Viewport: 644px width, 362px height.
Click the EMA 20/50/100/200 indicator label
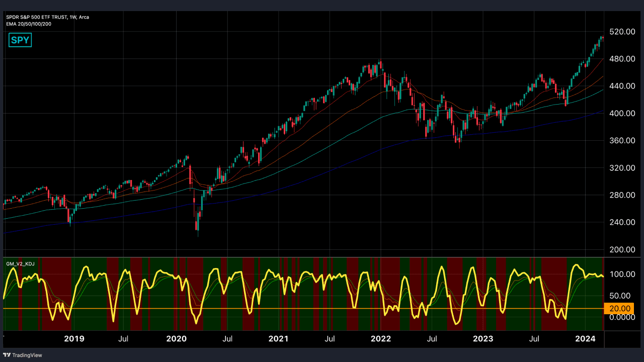[x=29, y=24]
